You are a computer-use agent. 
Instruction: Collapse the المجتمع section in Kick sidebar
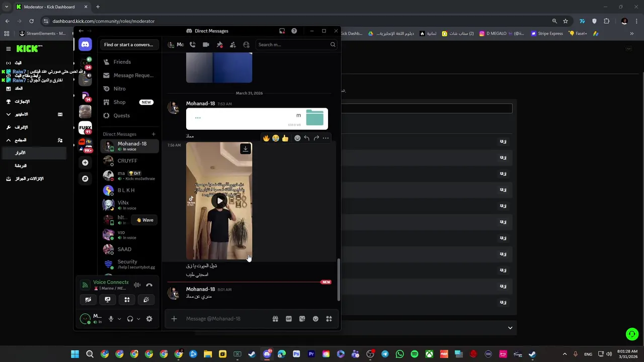pyautogui.click(x=9, y=140)
